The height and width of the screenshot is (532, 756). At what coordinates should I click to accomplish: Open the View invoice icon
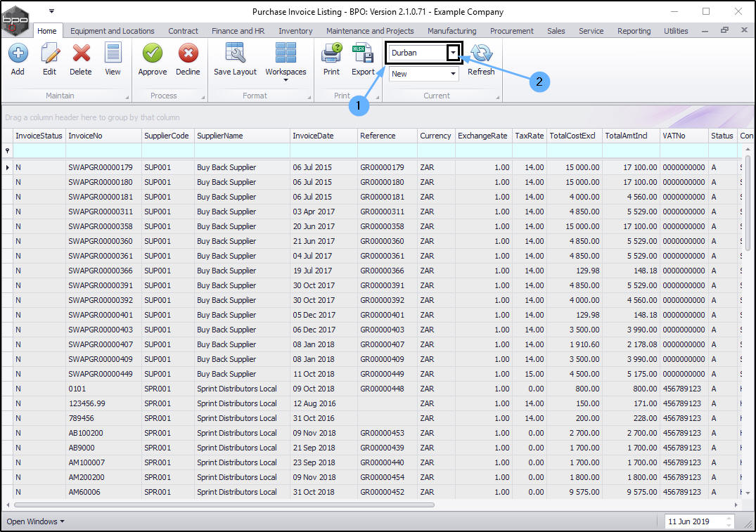[113, 54]
